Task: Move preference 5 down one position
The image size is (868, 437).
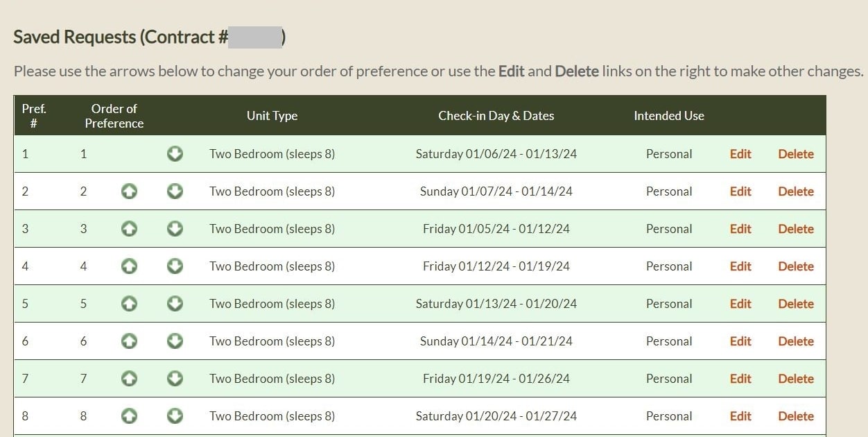Action: click(175, 304)
